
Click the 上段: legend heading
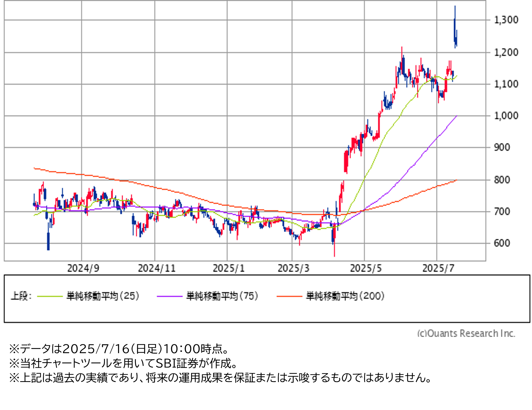21,296
